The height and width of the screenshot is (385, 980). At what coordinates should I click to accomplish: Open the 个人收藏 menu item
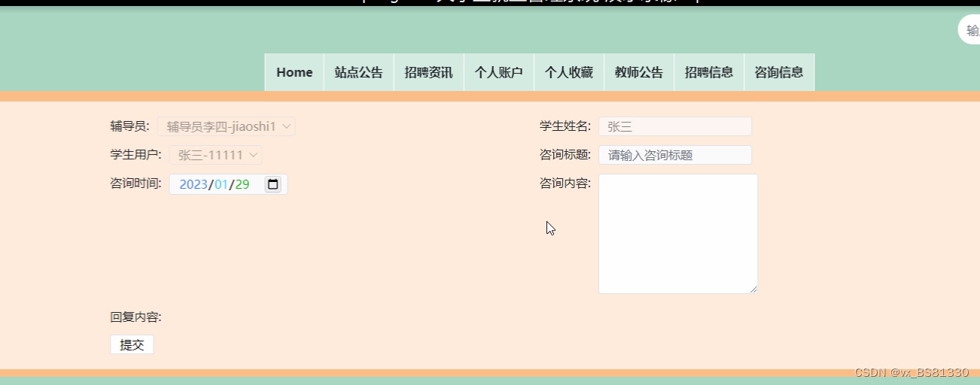[569, 72]
